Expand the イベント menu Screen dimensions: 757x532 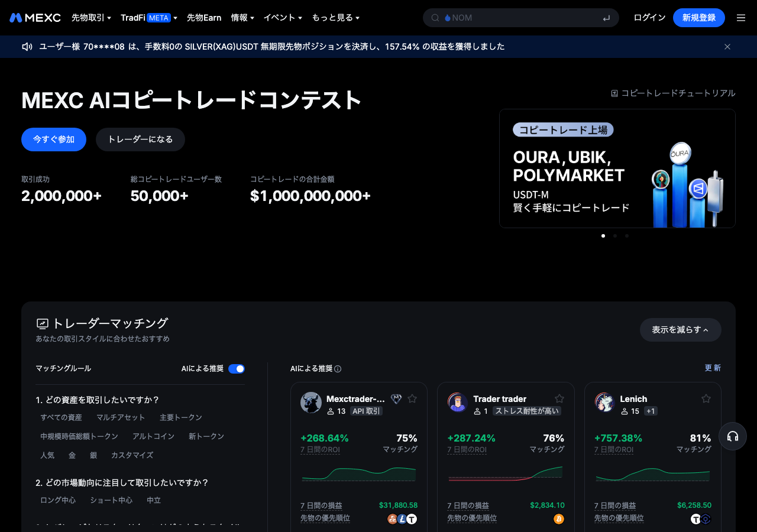[x=283, y=18]
